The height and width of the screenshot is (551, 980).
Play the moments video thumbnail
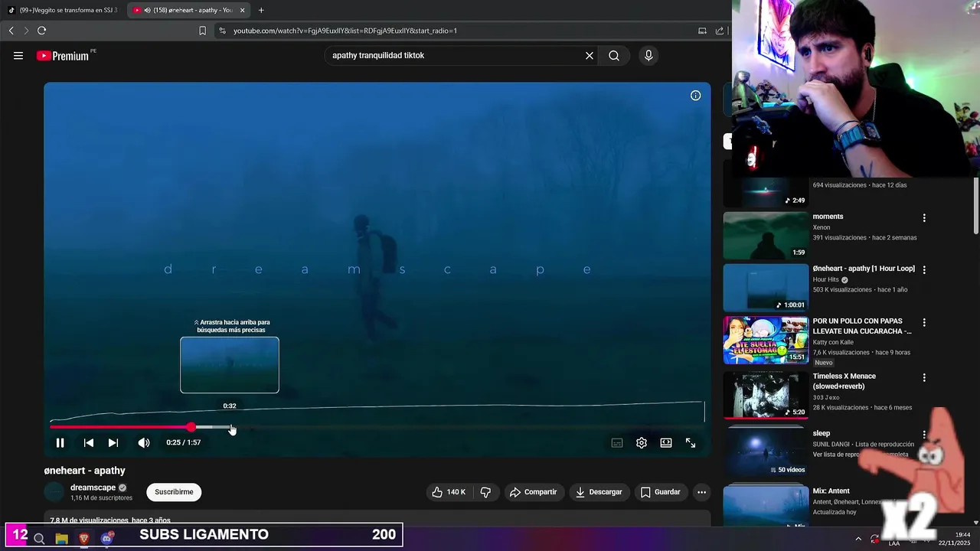[766, 236]
